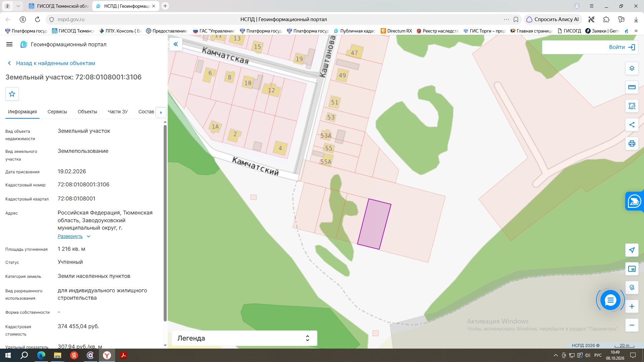The image size is (644, 362).
Task: Locate my position on map
Action: click(632, 250)
